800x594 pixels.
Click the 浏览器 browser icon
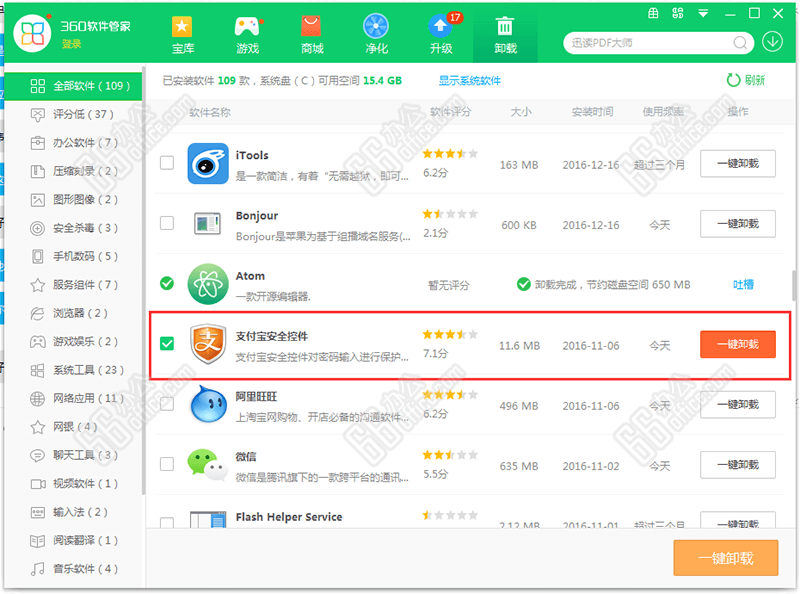pos(37,313)
